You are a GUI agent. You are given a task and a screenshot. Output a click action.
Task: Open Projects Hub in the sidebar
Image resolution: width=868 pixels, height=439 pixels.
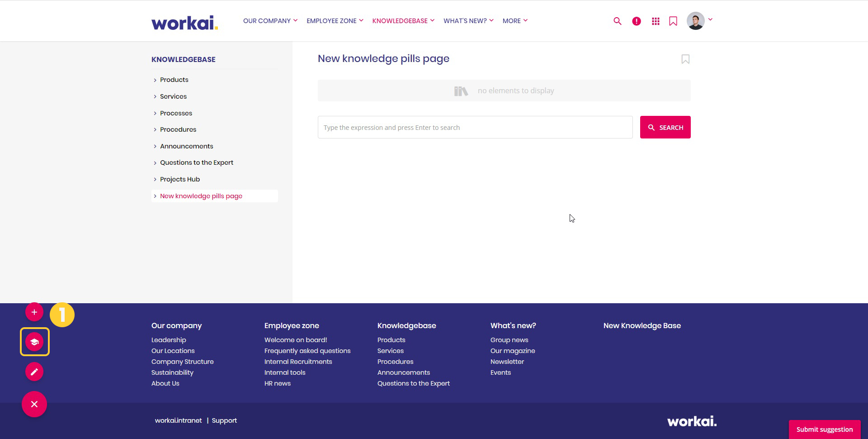click(x=180, y=179)
